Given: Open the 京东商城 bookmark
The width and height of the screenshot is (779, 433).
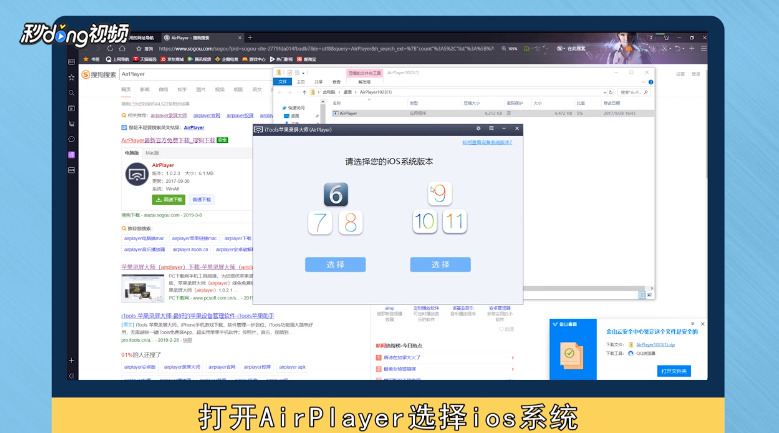Looking at the screenshot, I should pyautogui.click(x=172, y=59).
